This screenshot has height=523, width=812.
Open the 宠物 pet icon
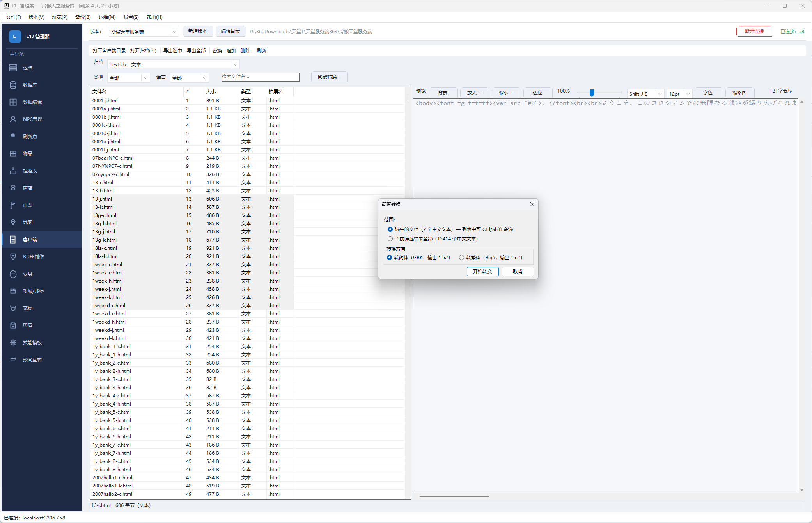coord(13,308)
